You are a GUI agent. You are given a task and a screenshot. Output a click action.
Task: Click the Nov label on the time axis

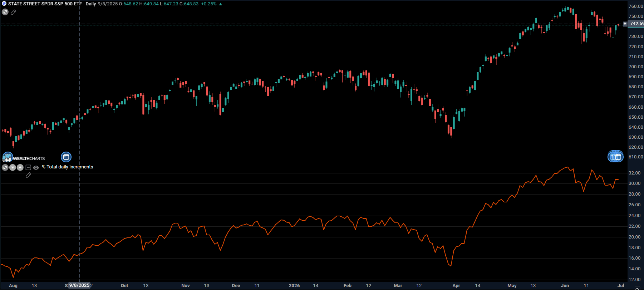click(x=186, y=286)
